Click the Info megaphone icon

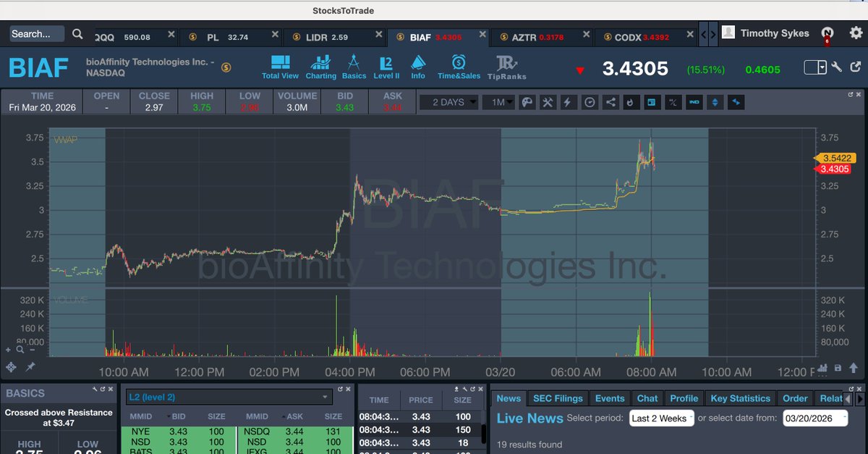pyautogui.click(x=418, y=65)
